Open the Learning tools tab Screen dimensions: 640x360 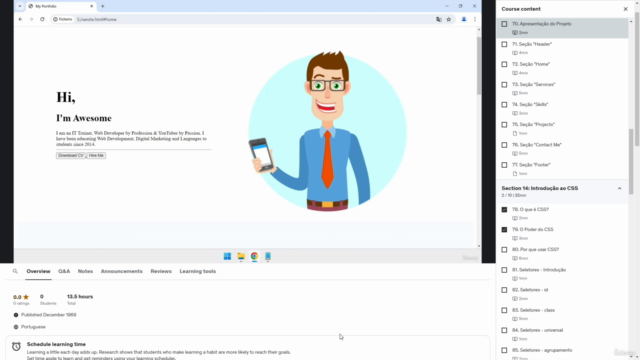pos(198,271)
